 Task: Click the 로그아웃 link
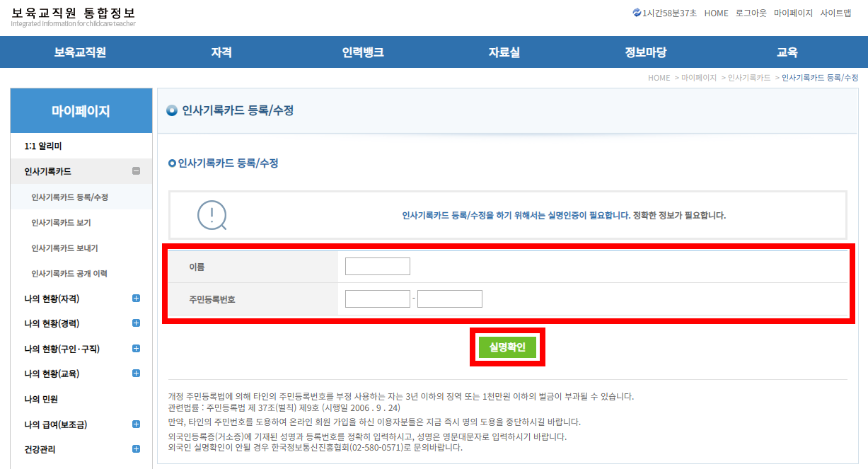tap(751, 13)
